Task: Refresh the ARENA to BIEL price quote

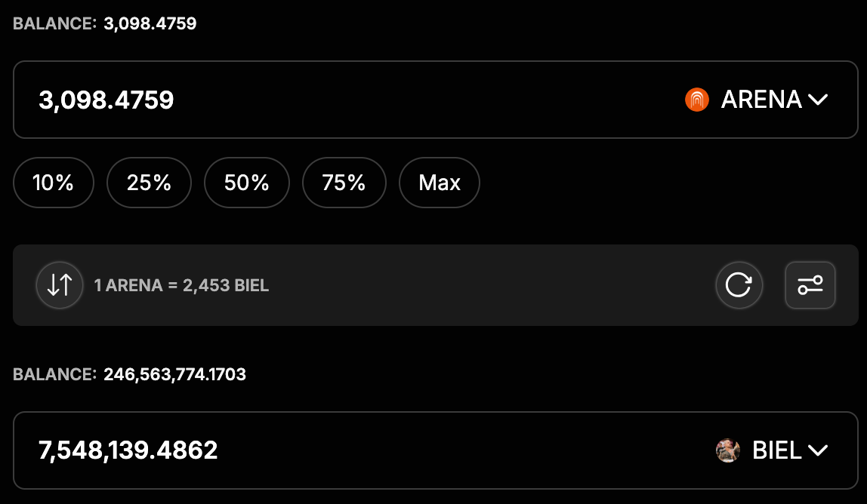Action: [739, 285]
